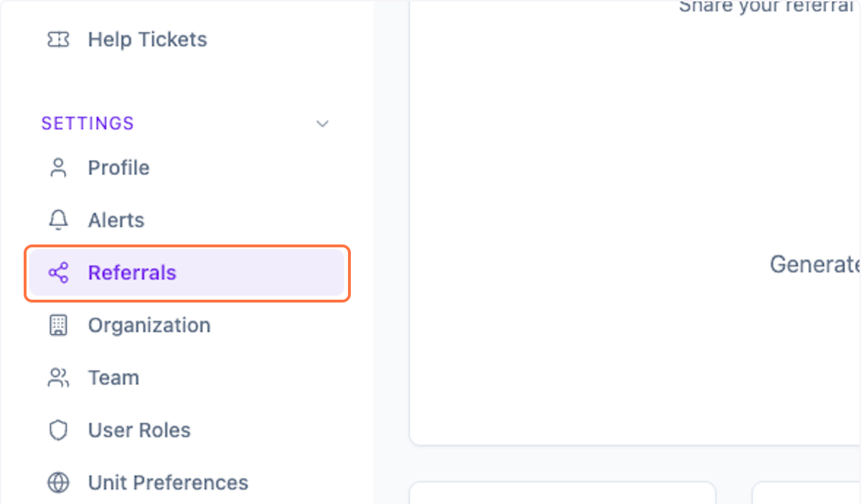Click the Referrals share icon
The width and height of the screenshot is (861, 504).
[x=58, y=273]
